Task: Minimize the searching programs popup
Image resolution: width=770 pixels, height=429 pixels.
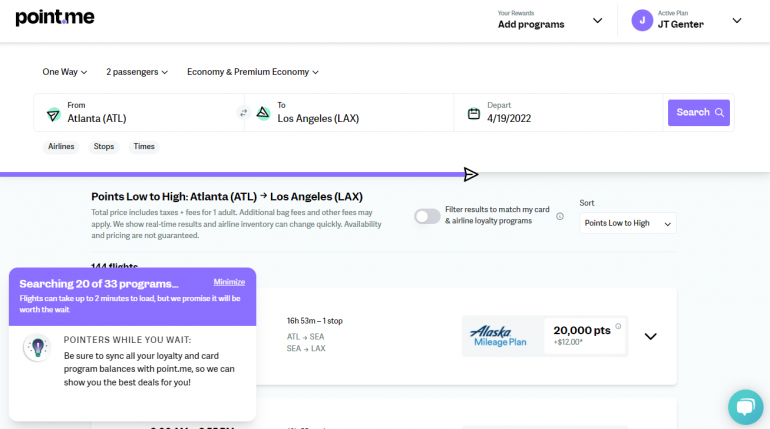Action: pyautogui.click(x=229, y=282)
